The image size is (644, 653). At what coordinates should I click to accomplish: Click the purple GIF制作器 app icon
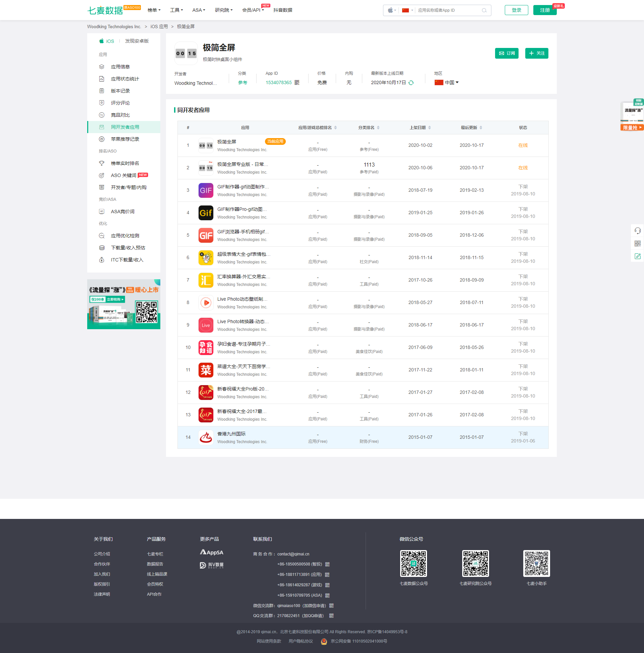[206, 190]
